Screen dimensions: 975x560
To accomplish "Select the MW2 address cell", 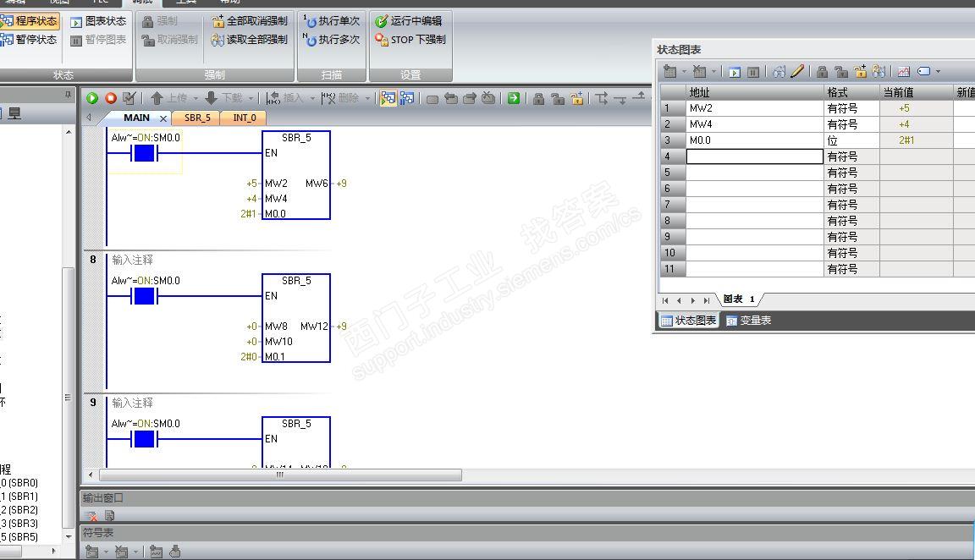I will pyautogui.click(x=754, y=108).
